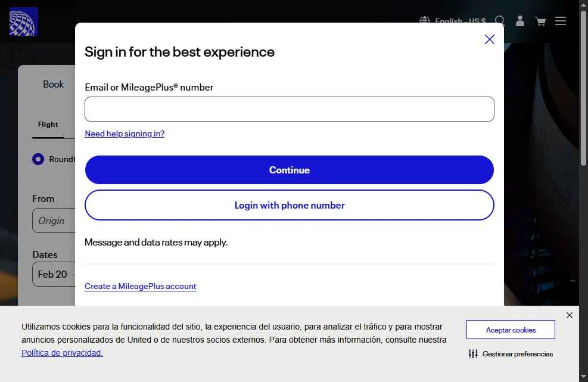Image resolution: width=588 pixels, height=382 pixels.
Task: Open the English - US $ language selector
Action: pyautogui.click(x=460, y=20)
